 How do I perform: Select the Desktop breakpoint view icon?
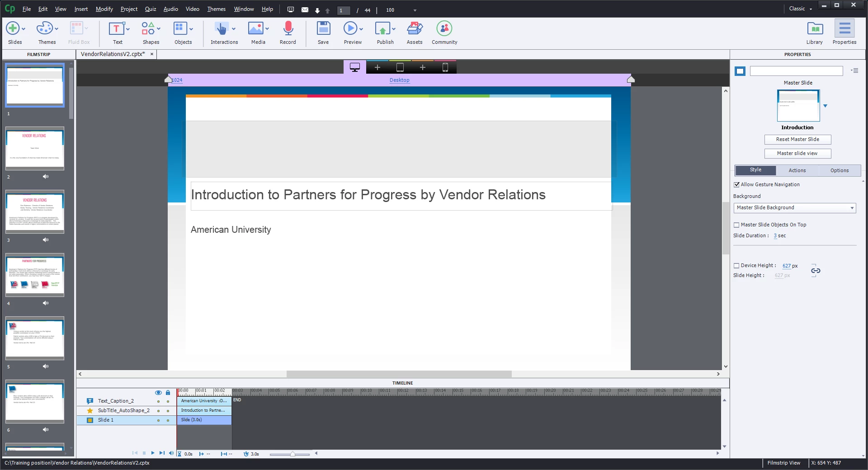tap(355, 67)
